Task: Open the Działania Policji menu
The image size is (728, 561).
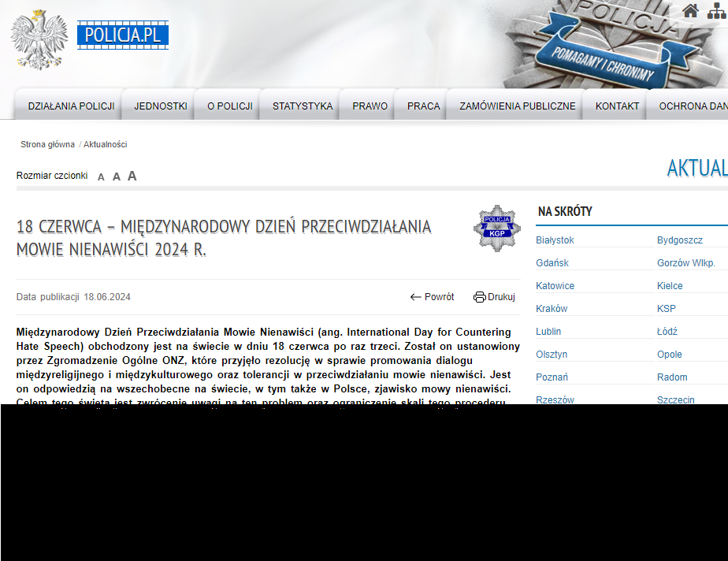Action: click(x=71, y=106)
